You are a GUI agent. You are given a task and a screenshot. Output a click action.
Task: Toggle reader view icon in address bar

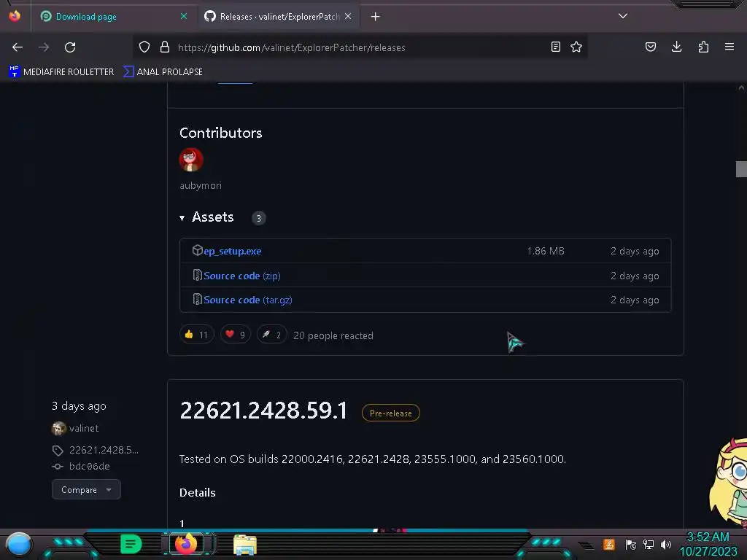[x=555, y=47]
